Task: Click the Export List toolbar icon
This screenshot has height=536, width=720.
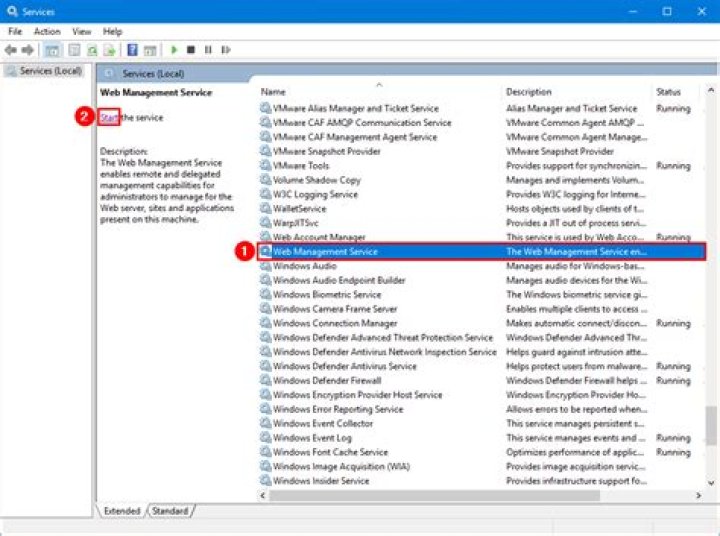Action: [x=110, y=50]
